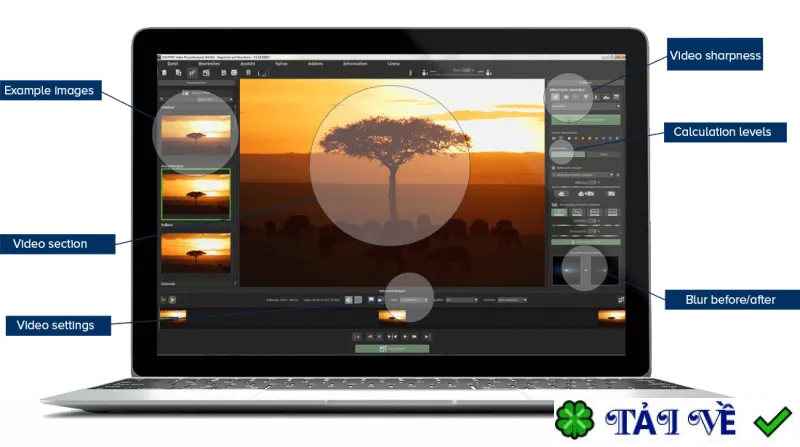
Task: Click the highlighted gears settings toolbar icon
Action: pos(192,73)
